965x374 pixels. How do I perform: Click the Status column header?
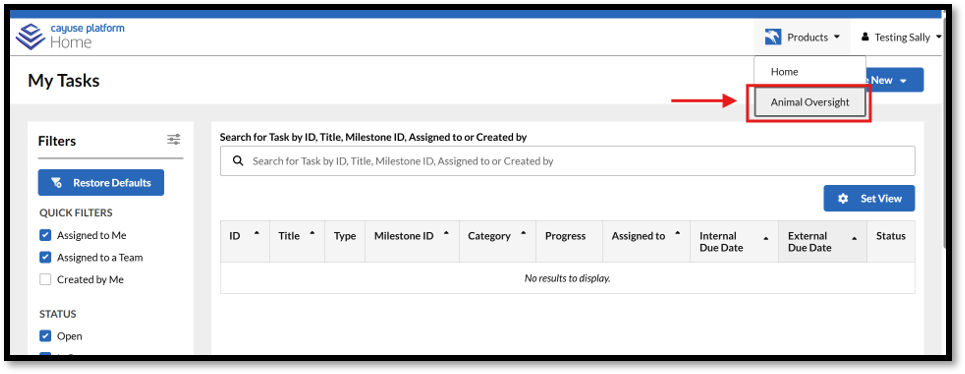point(891,236)
